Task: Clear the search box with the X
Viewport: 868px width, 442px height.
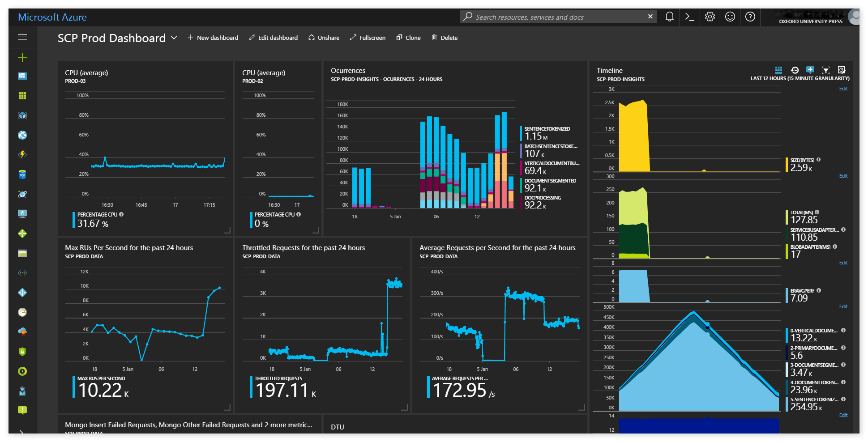Action: coord(650,17)
